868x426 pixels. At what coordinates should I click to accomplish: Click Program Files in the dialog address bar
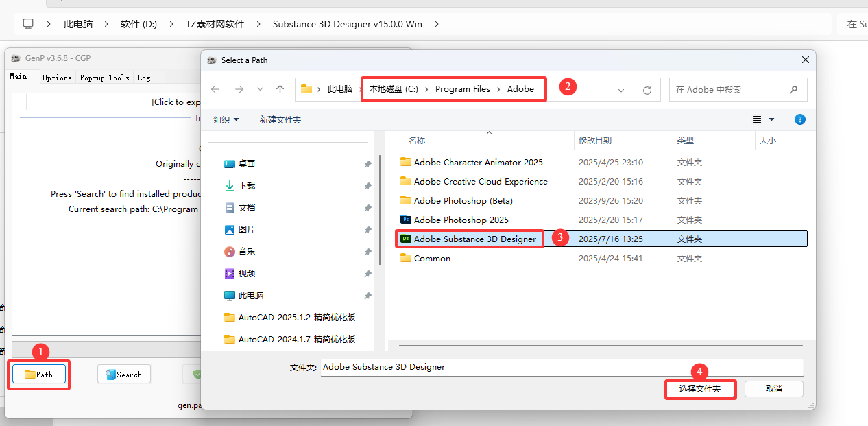click(x=463, y=89)
